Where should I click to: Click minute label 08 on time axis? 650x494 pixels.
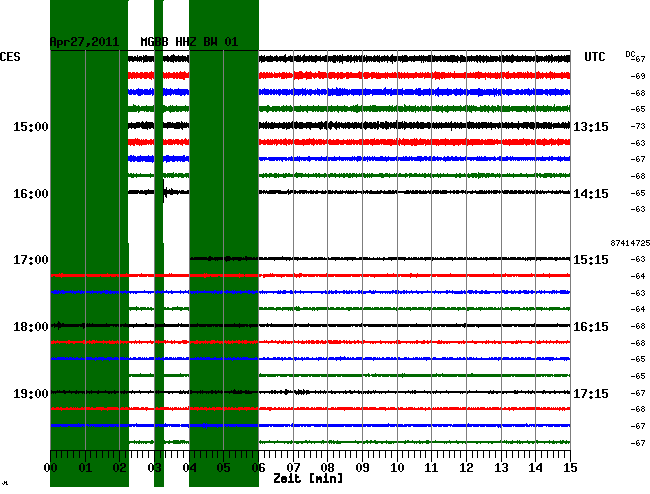coord(327,467)
